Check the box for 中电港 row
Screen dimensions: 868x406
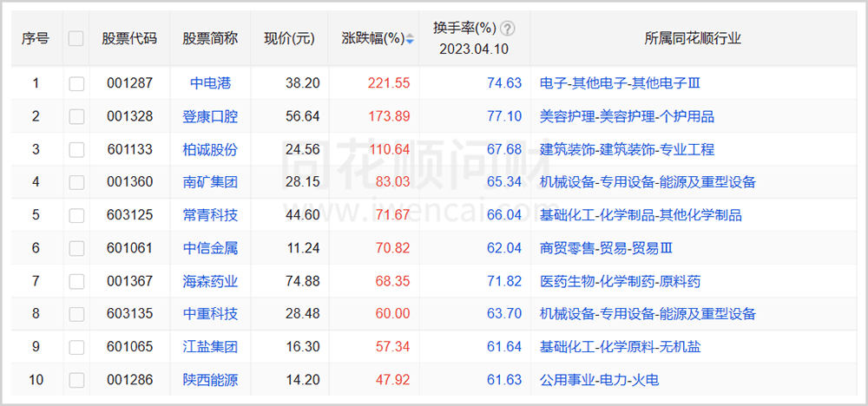coord(76,83)
